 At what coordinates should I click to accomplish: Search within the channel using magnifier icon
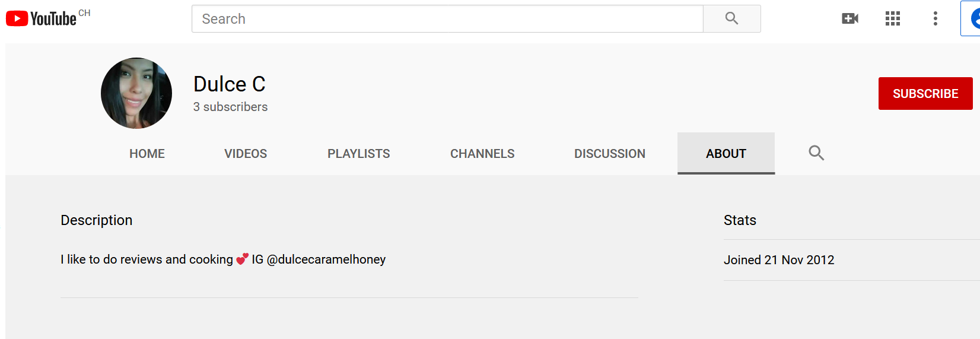816,153
